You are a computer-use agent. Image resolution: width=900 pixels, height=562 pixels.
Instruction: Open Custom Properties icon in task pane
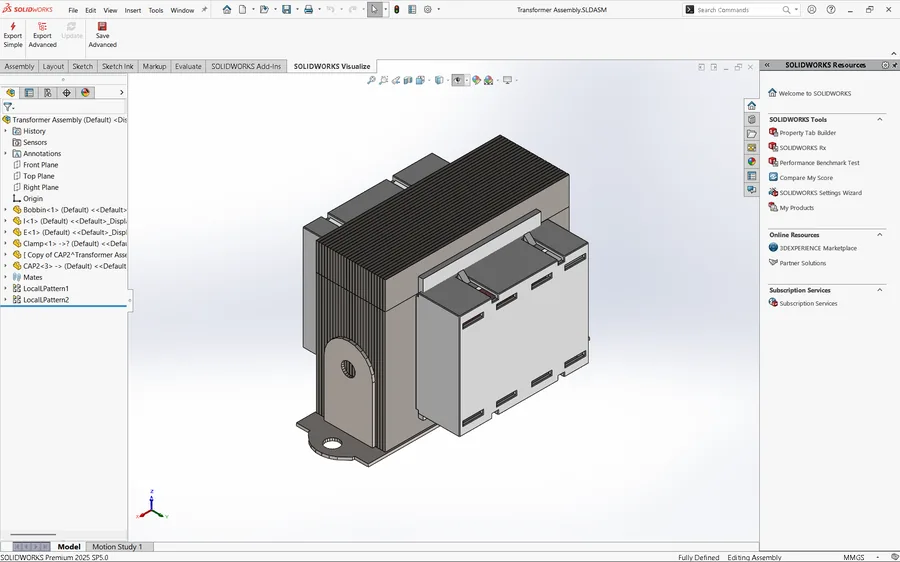(751, 176)
